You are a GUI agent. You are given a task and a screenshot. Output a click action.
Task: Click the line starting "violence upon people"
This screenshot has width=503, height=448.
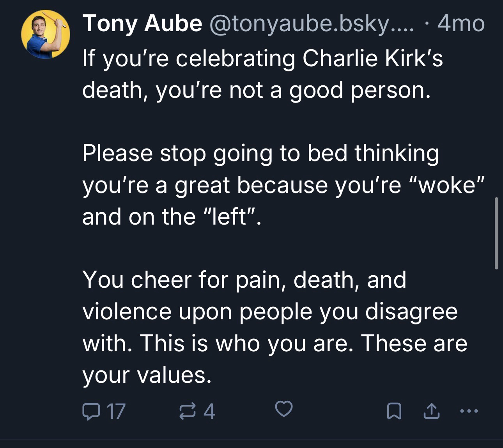pos(270,311)
